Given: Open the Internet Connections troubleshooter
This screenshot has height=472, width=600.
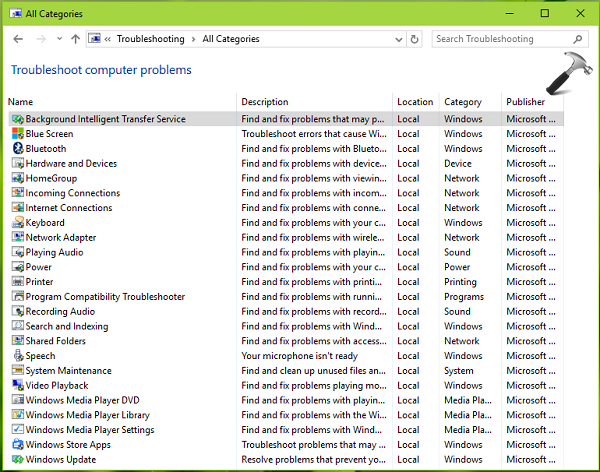Looking at the screenshot, I should [68, 208].
